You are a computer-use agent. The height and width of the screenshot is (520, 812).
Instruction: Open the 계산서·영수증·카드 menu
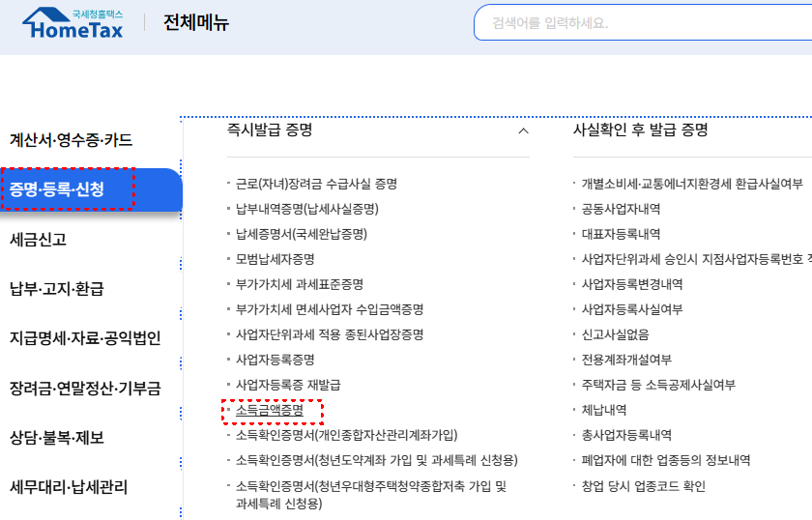click(x=71, y=140)
